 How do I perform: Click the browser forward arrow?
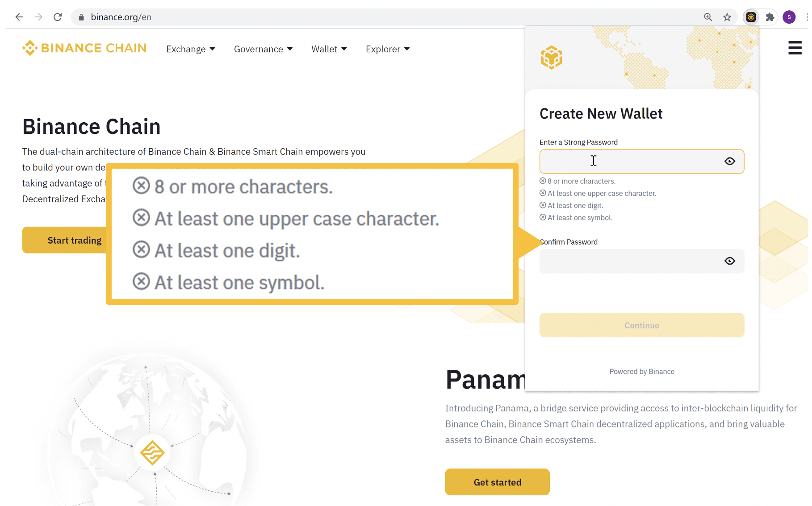pyautogui.click(x=38, y=17)
